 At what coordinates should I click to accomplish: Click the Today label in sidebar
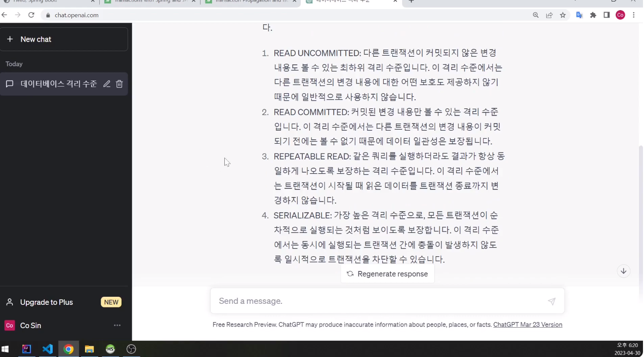[14, 64]
